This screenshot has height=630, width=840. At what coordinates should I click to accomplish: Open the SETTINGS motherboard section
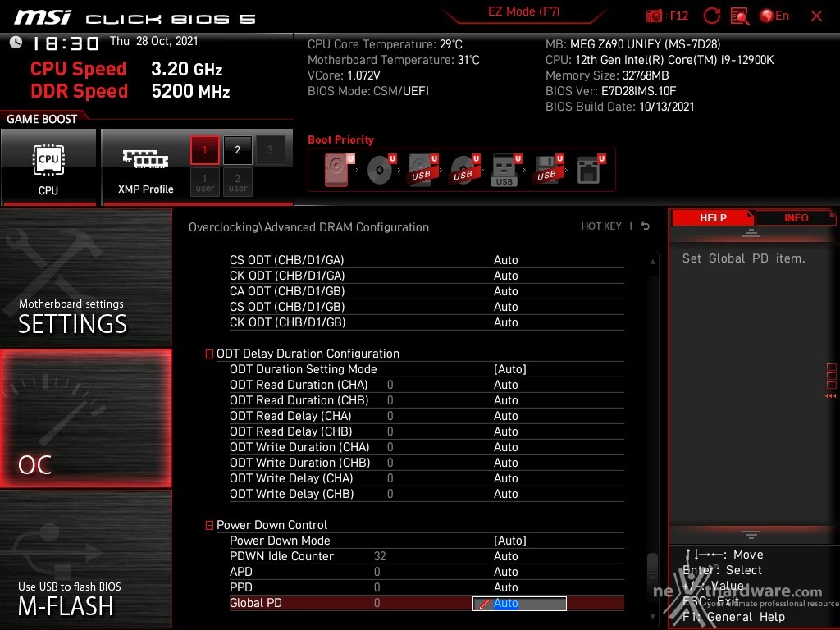click(x=85, y=277)
